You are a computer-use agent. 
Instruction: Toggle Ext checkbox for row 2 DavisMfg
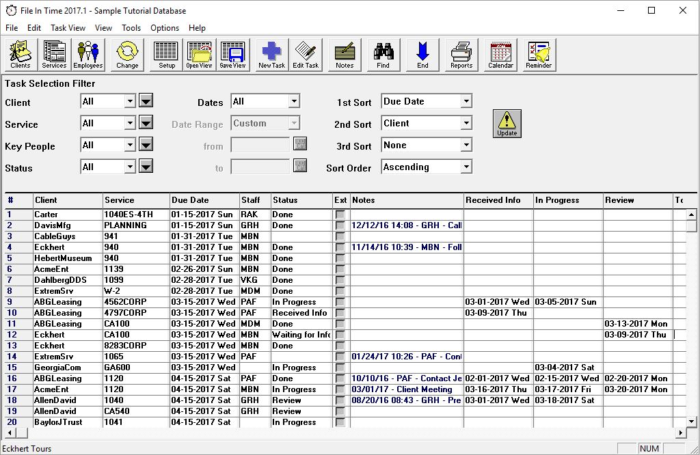pos(340,225)
